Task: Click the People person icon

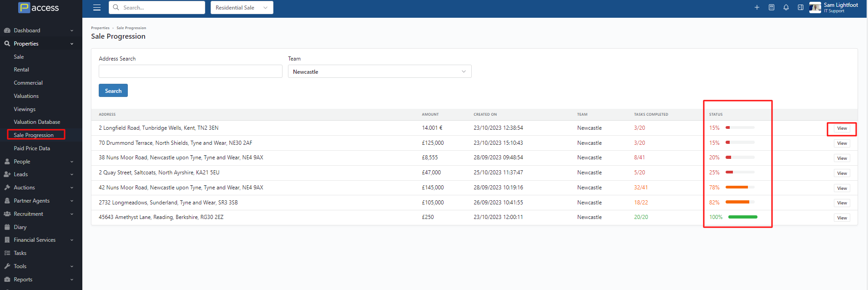Action: [7, 162]
